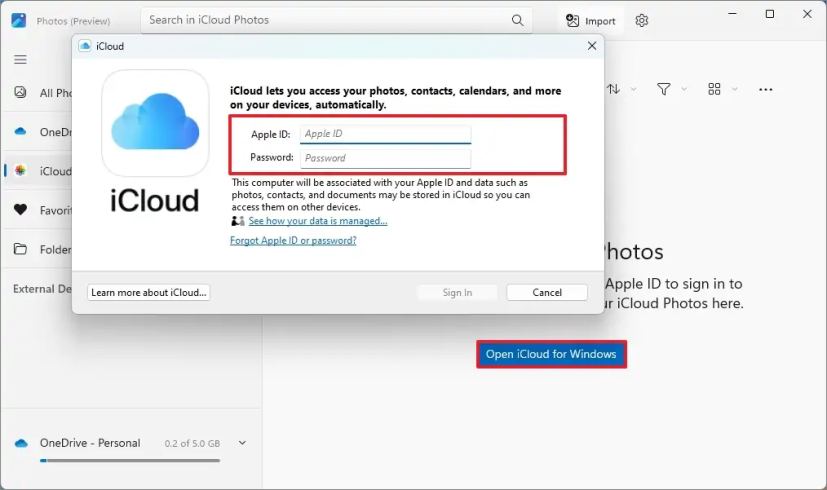Close the iCloud dialog with X

pos(592,46)
